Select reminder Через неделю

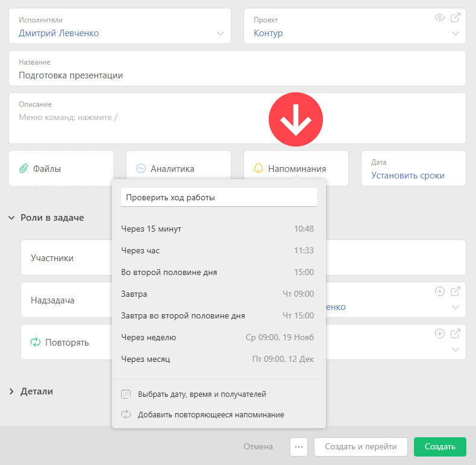pos(218,337)
